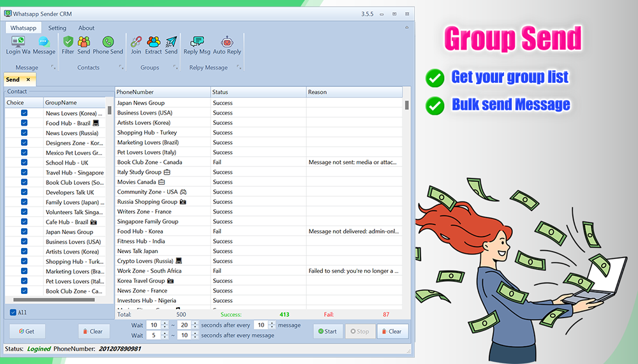
Task: Select Investors Hub - Nigeria row
Action: pos(259,300)
